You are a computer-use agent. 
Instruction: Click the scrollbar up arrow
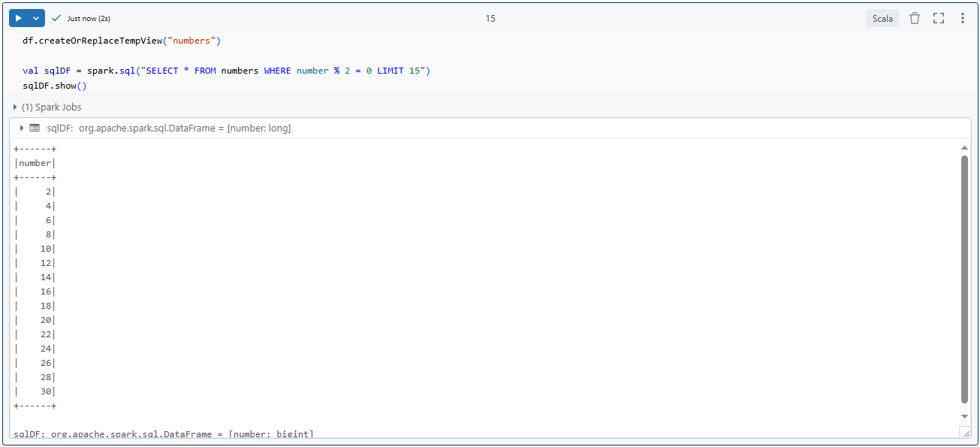[963, 147]
